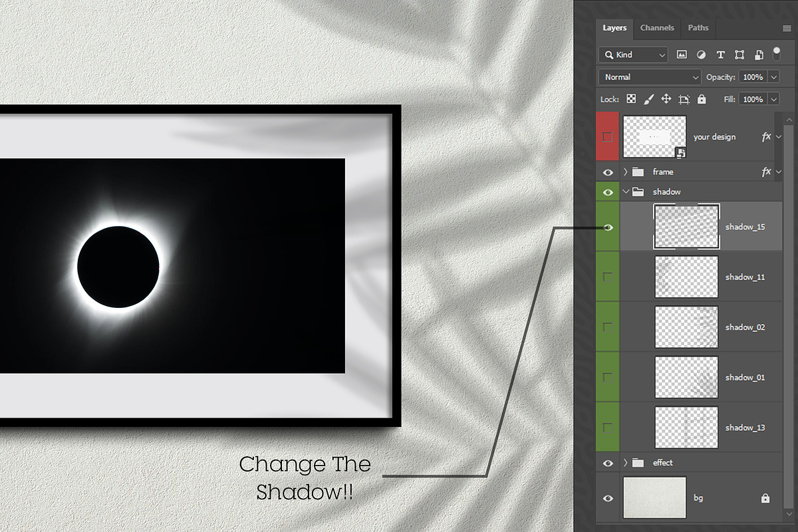This screenshot has height=532, width=798.
Task: Expand the effect group
Action: click(625, 462)
